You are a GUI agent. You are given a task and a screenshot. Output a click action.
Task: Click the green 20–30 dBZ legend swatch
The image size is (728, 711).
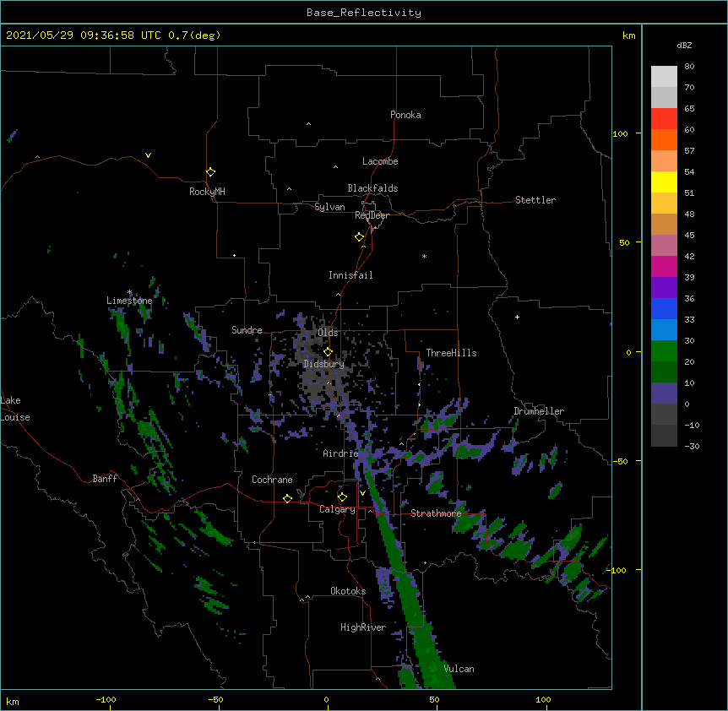pyautogui.click(x=664, y=351)
